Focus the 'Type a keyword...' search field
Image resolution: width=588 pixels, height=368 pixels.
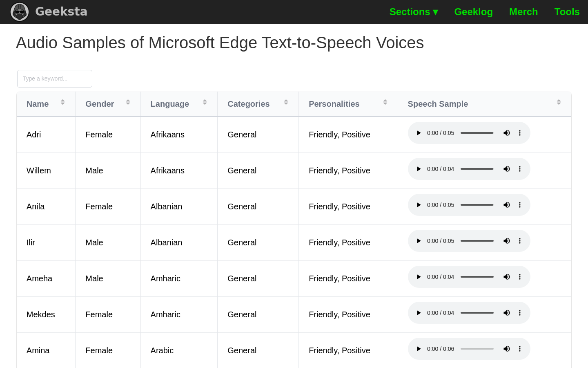pyautogui.click(x=55, y=79)
